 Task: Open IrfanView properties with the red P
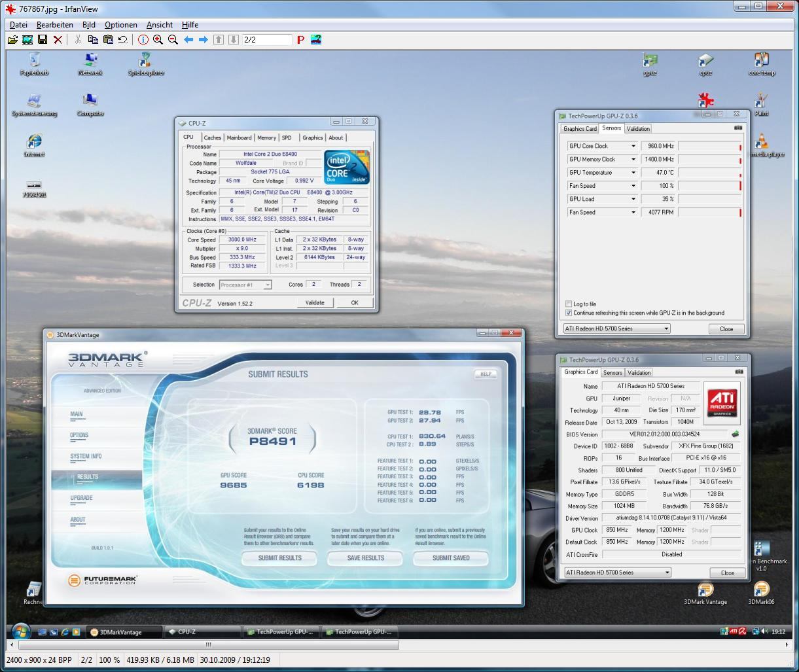point(300,40)
